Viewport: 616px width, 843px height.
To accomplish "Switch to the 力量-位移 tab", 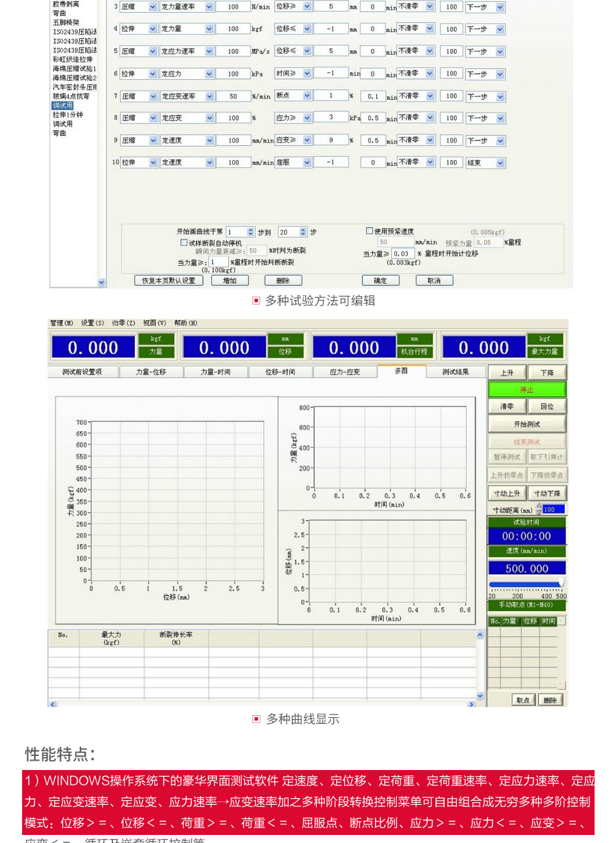I will tap(151, 372).
